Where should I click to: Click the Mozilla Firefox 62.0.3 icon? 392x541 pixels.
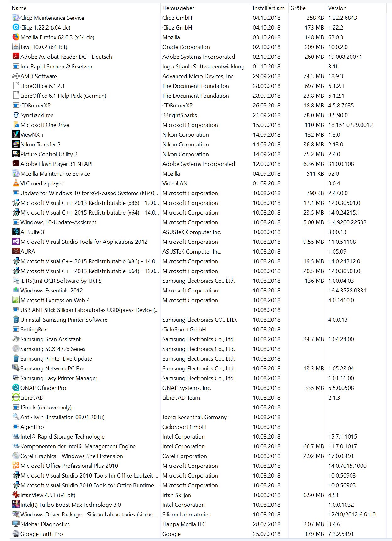[16, 37]
